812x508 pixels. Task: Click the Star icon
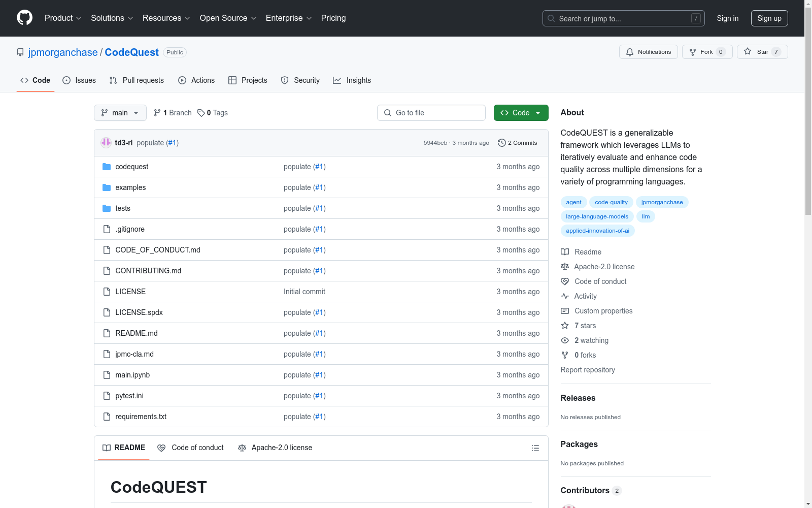pos(748,51)
